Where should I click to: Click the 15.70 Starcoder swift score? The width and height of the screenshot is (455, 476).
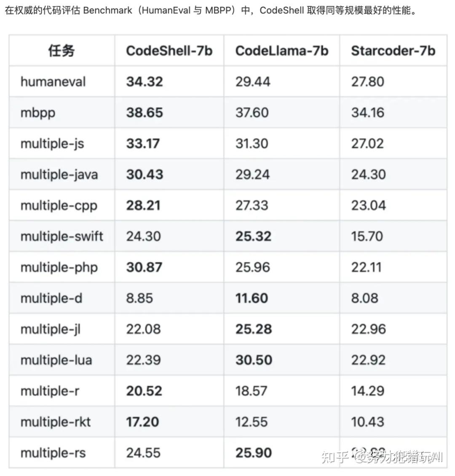[367, 236]
